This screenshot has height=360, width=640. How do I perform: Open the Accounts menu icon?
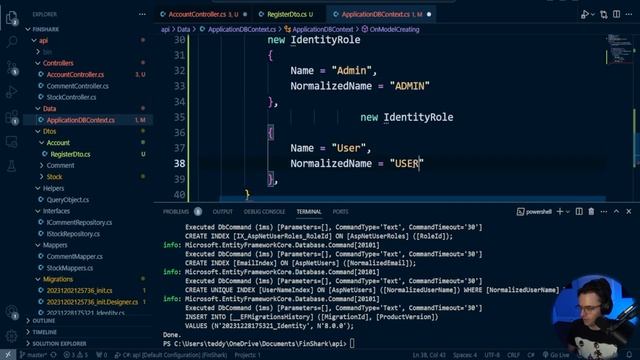pos(11,312)
